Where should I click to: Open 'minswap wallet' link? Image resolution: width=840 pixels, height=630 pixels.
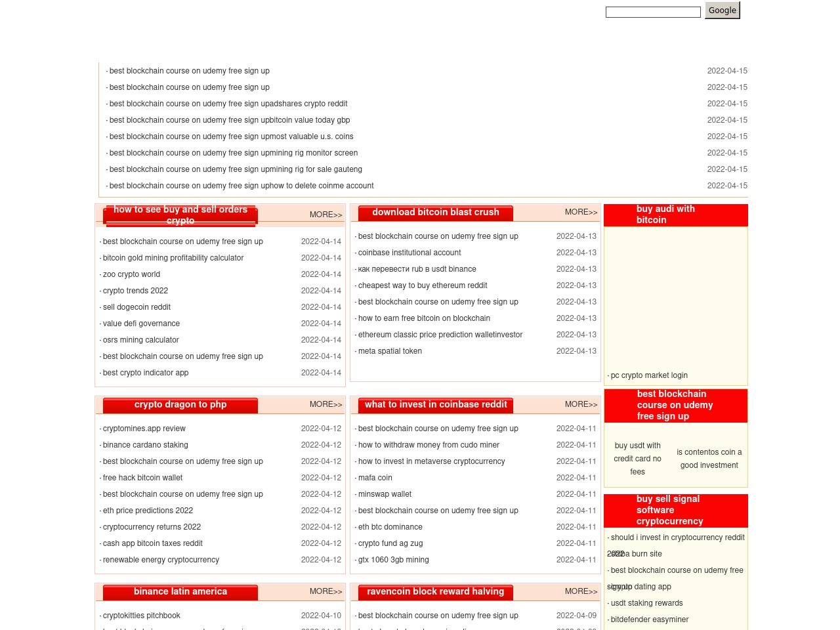(x=385, y=494)
